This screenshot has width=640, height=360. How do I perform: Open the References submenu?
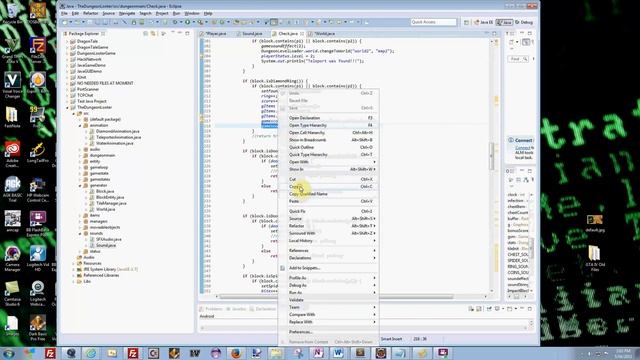point(329,251)
